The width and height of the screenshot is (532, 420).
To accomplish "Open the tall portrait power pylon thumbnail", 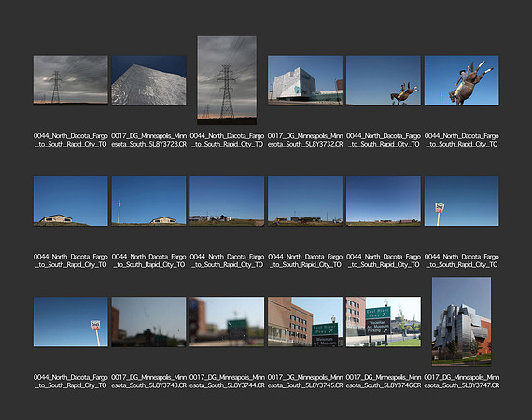I will pyautogui.click(x=227, y=80).
